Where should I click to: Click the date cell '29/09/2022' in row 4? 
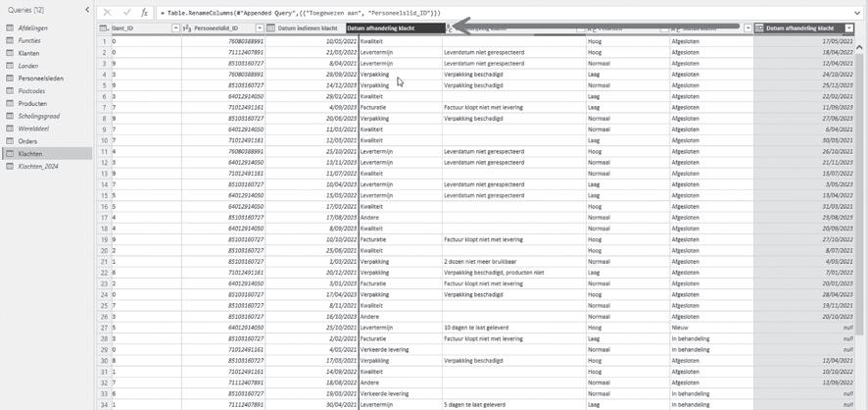(x=312, y=75)
